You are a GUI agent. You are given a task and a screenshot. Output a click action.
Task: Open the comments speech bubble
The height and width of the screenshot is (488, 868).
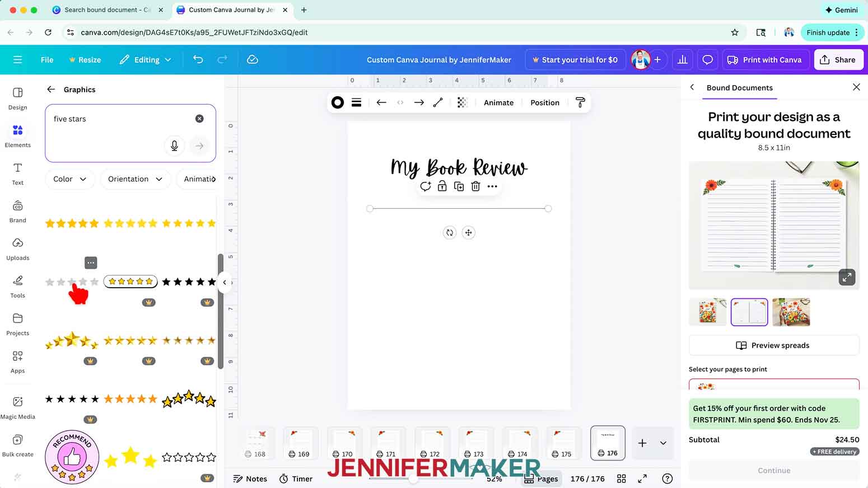[x=707, y=59]
